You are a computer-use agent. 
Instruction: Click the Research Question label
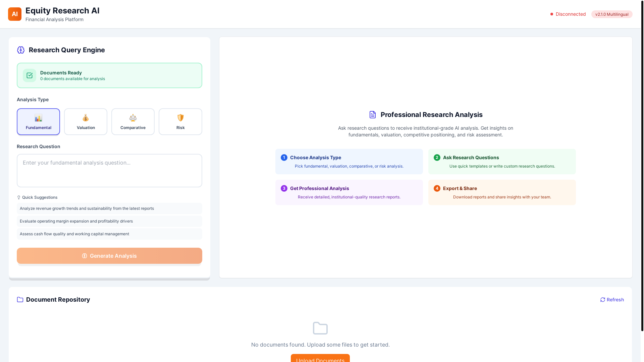39,146
